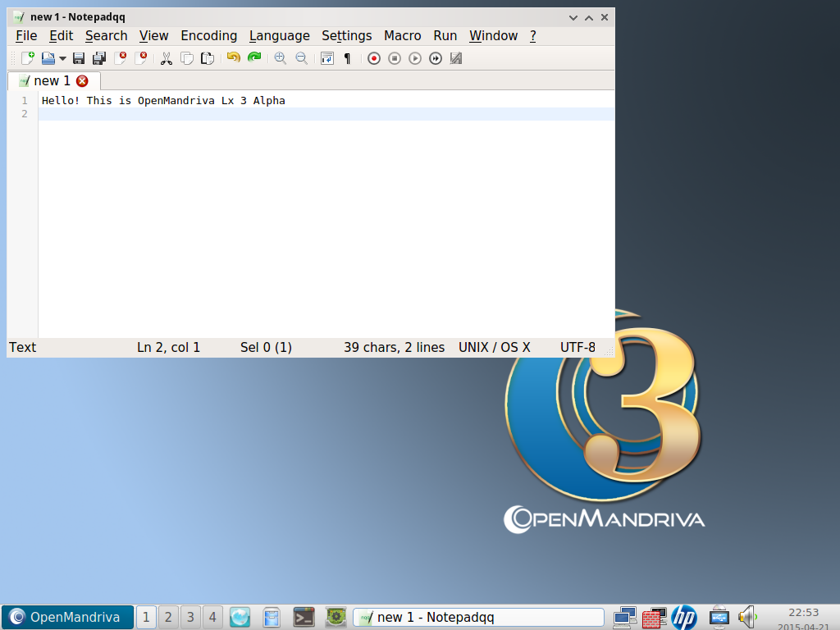Click the New document toolbar icon
840x630 pixels.
click(x=27, y=58)
